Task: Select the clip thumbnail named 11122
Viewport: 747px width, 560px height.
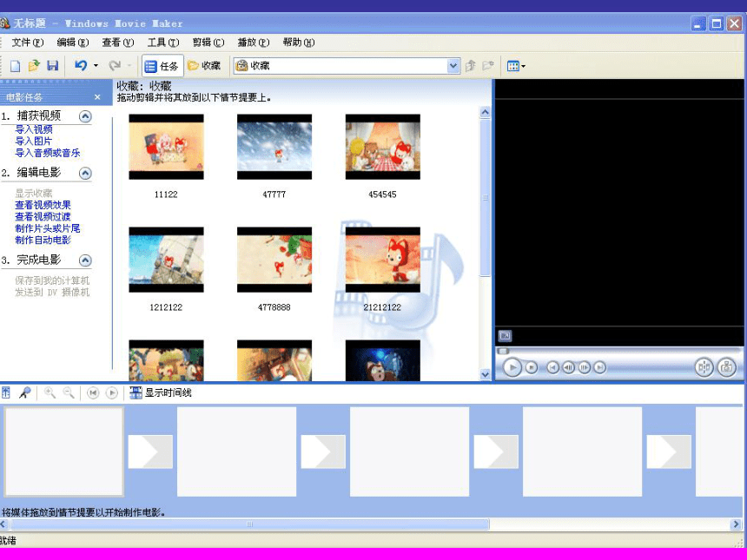Action: 166,147
